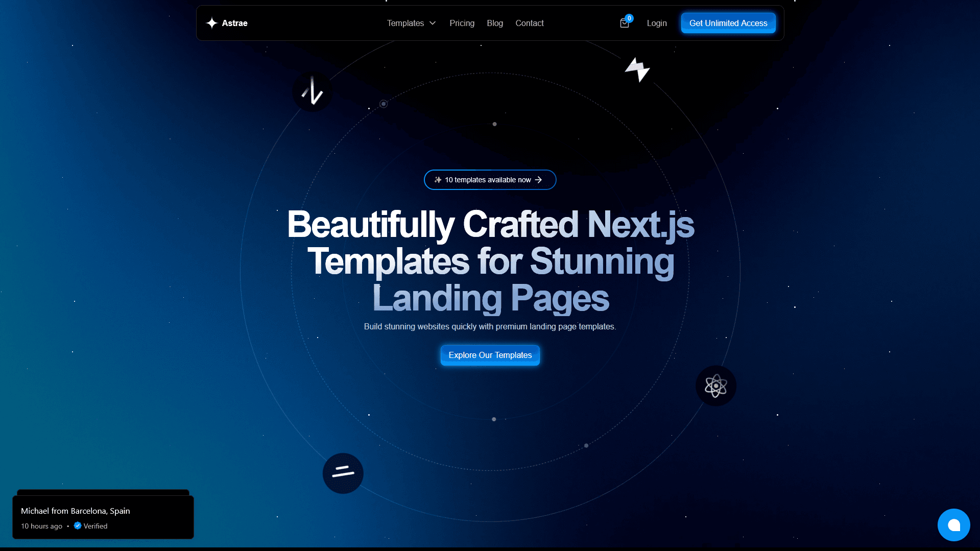Image resolution: width=980 pixels, height=551 pixels.
Task: Expand the Templates dropdown chevron
Action: [x=433, y=23]
